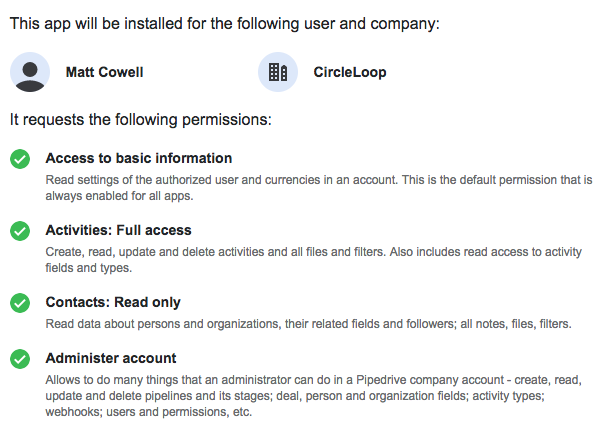The height and width of the screenshot is (430, 613).
Task: Click the Access to basic information heading
Action: (139, 158)
